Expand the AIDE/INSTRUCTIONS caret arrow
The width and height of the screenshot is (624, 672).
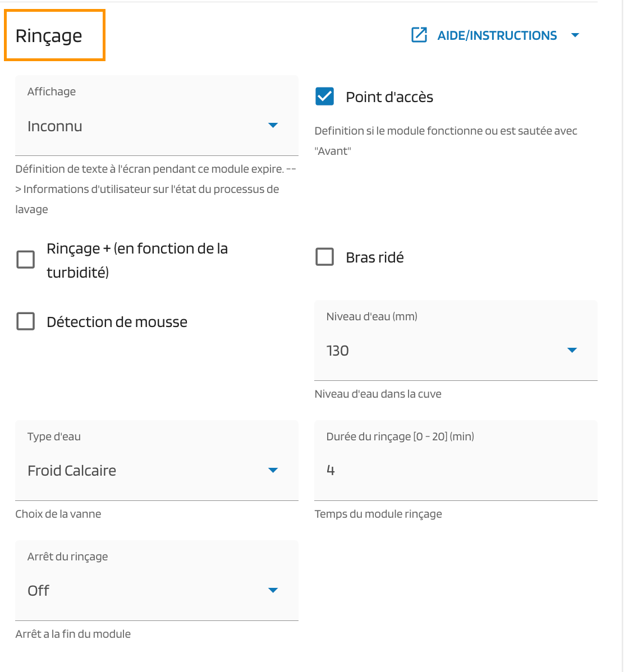[x=575, y=35]
